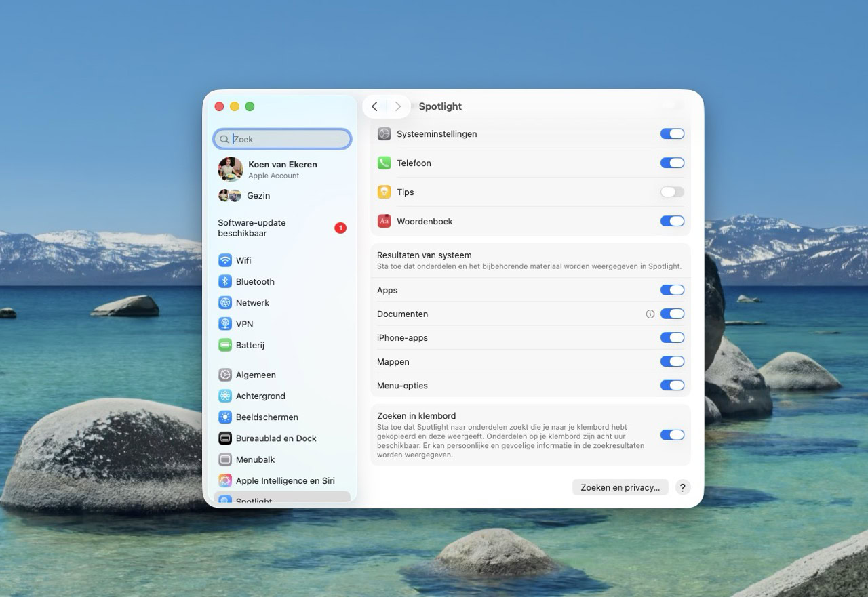Disable the Woordenboek toggle
Image resolution: width=868 pixels, height=597 pixels.
[x=672, y=221]
